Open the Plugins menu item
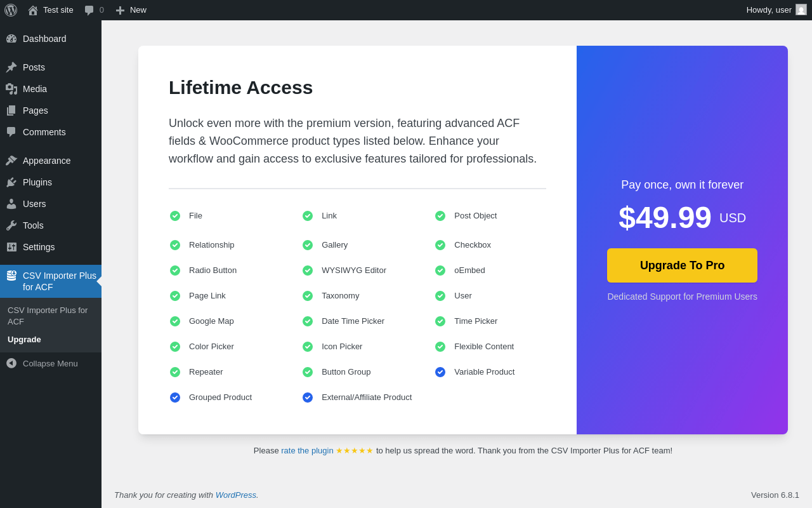The image size is (812, 508). 51,182
